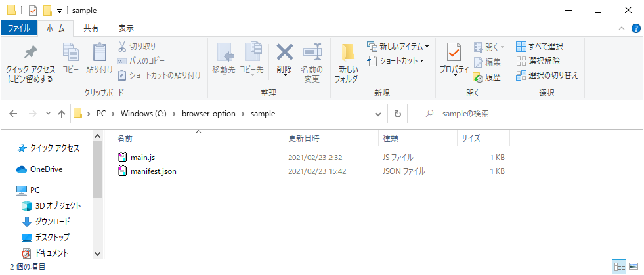644x275 pixels.
Task: Switch to Home (ホーム) tab
Action: click(55, 28)
